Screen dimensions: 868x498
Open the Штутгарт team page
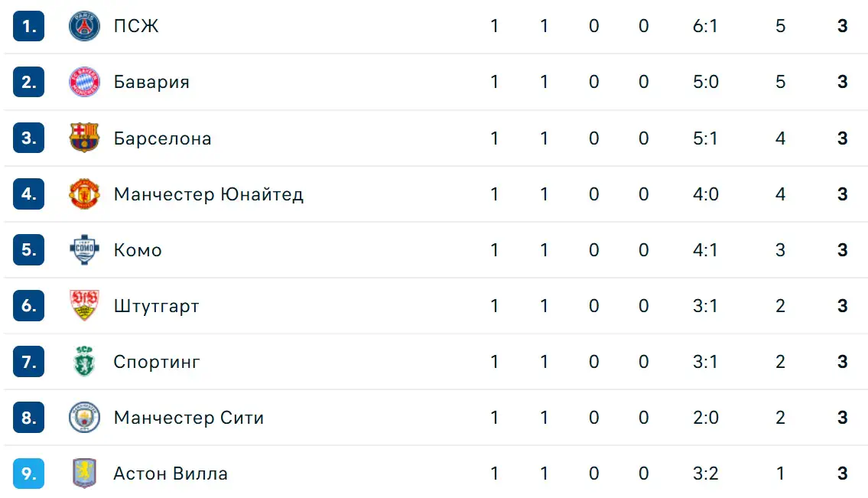pos(156,306)
